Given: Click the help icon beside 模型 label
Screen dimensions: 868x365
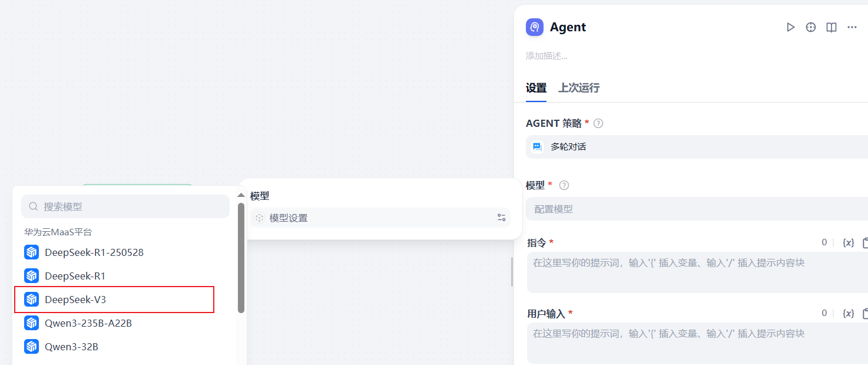Looking at the screenshot, I should coord(564,185).
